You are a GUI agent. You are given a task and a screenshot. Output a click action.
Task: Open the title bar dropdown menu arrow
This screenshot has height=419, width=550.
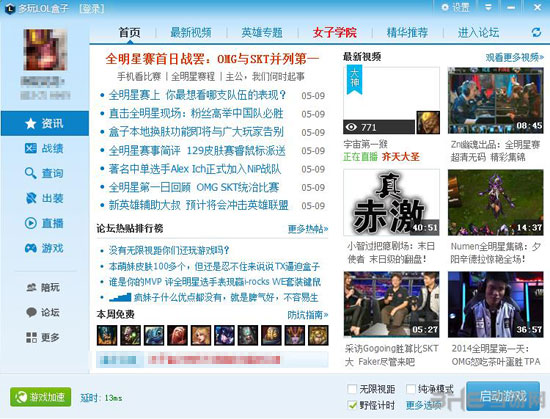click(488, 7)
